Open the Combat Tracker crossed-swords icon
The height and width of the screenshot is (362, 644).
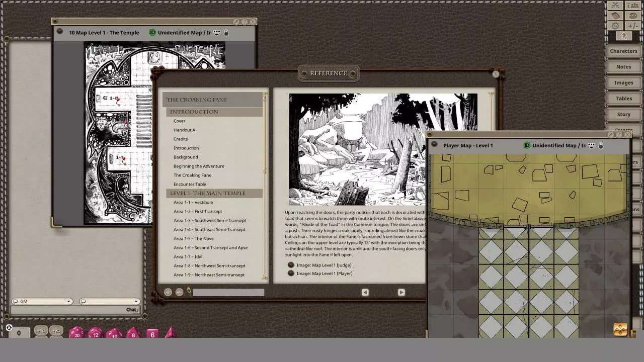click(615, 6)
